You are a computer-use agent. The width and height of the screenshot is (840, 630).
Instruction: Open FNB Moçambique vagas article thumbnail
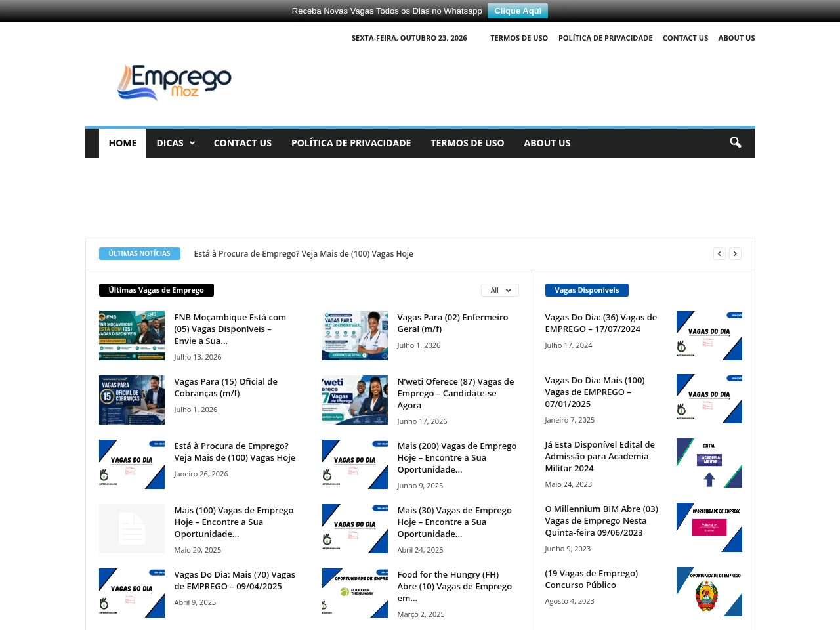pyautogui.click(x=132, y=335)
